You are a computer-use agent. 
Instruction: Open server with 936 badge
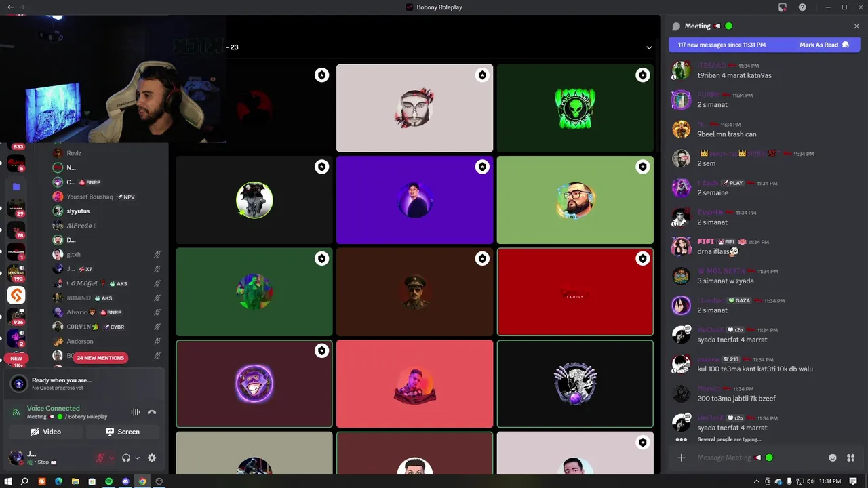[16, 317]
